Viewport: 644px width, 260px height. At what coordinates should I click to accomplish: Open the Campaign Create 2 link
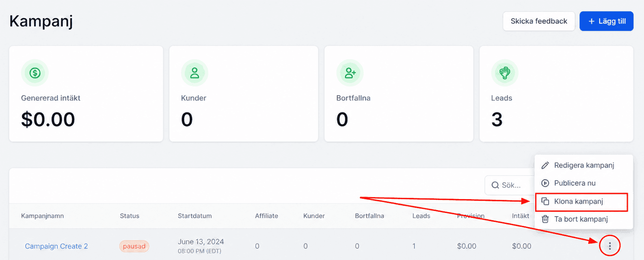pyautogui.click(x=56, y=246)
